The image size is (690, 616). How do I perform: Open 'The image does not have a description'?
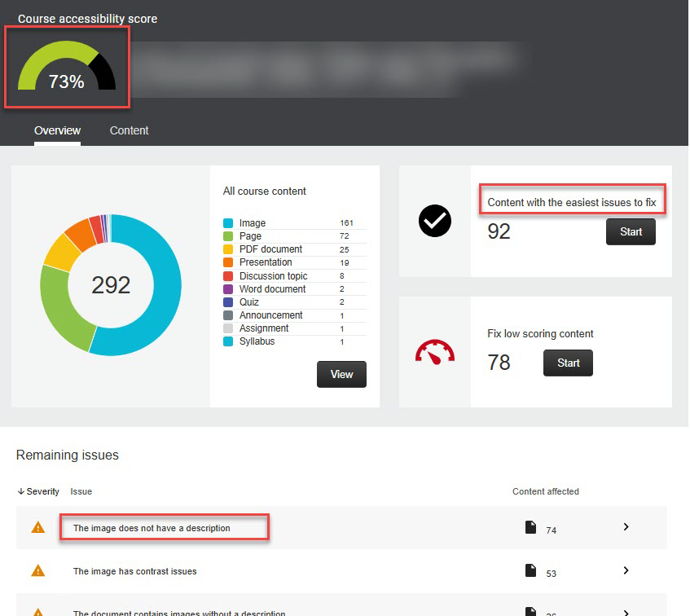point(152,528)
